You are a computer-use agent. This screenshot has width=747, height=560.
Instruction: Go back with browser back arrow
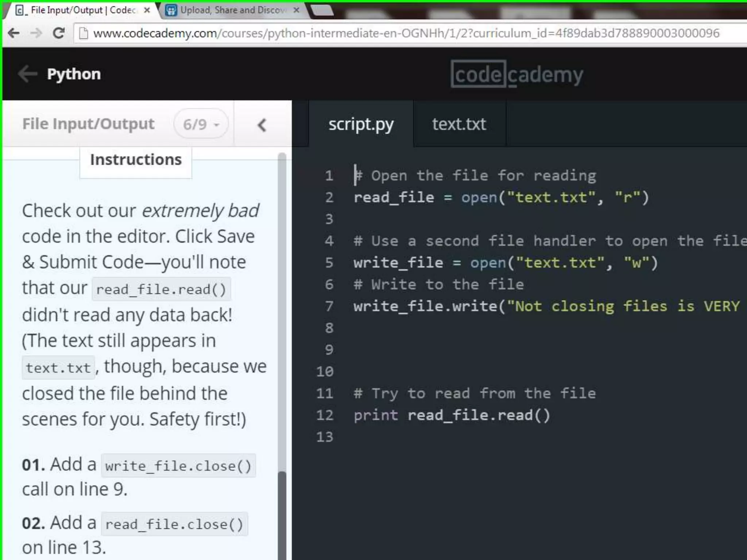tap(14, 33)
